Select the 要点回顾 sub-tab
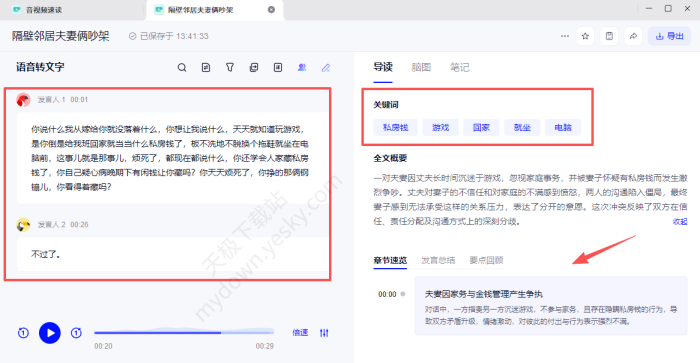This screenshot has width=700, height=363. point(486,260)
